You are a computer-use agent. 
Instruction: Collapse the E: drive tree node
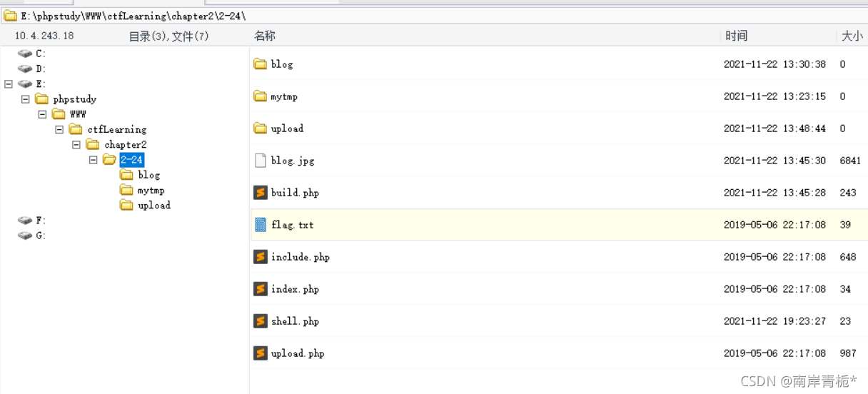[9, 84]
